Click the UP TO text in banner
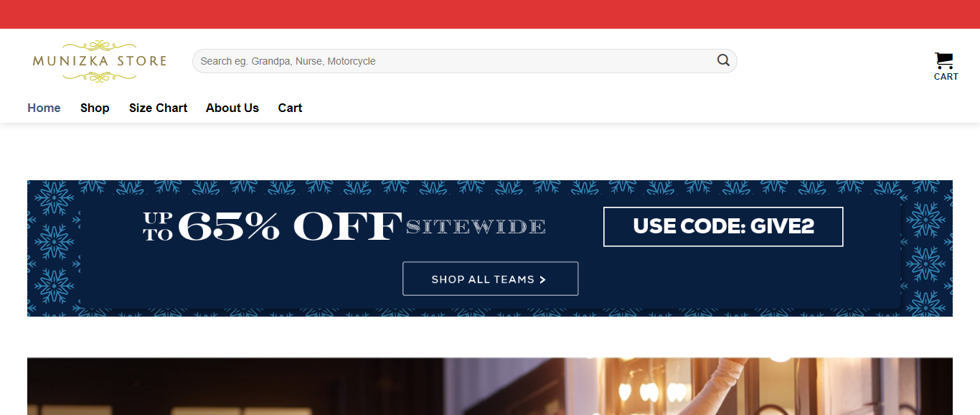Screen dimensions: 980x415 click(x=159, y=226)
